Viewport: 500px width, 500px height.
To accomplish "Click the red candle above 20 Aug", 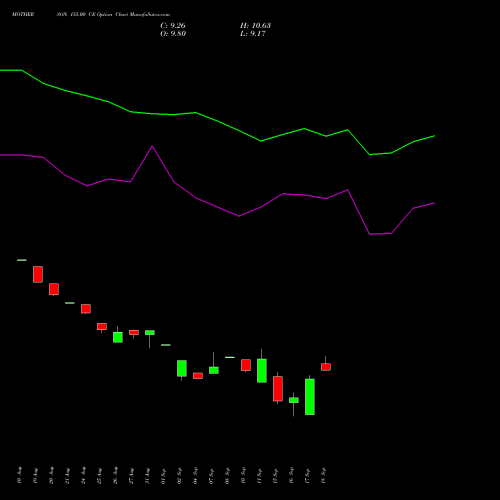I will click(54, 289).
